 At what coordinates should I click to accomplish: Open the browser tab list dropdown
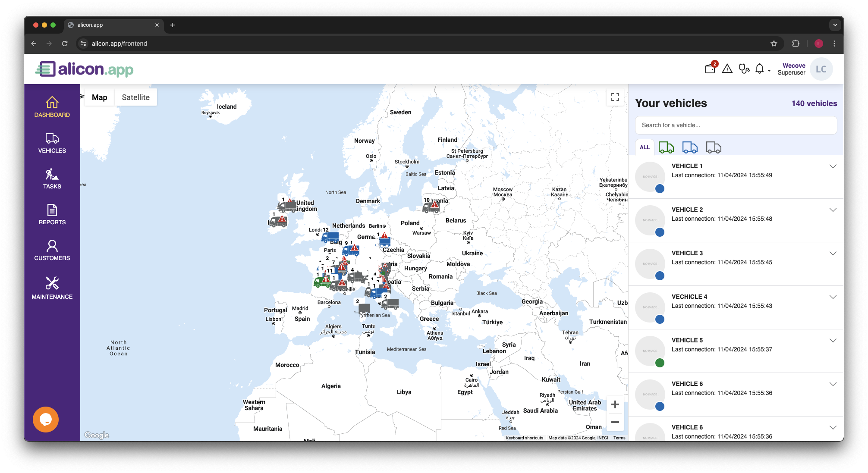(x=835, y=25)
